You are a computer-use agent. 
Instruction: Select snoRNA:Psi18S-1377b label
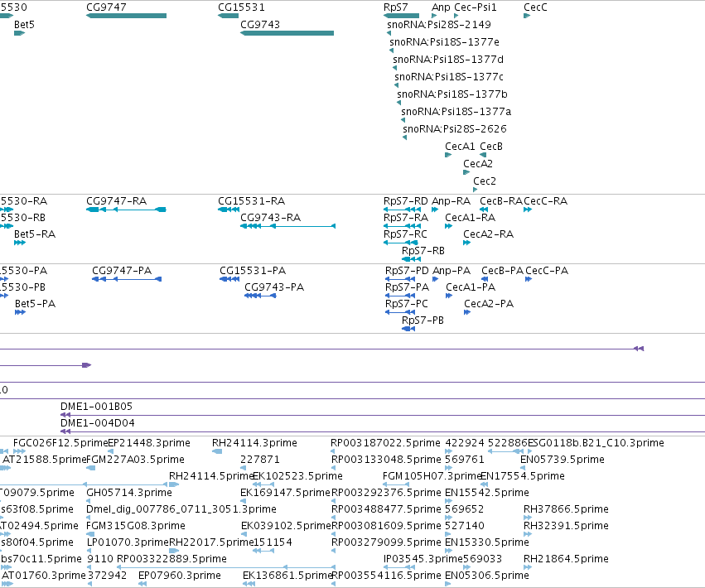point(452,94)
